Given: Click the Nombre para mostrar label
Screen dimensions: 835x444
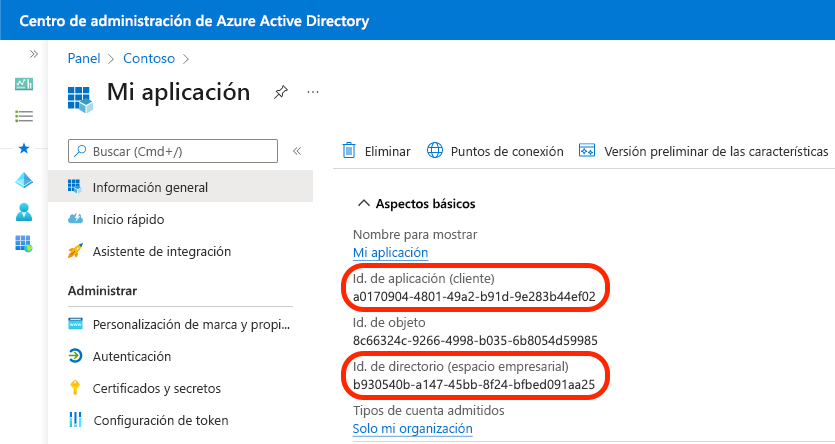Looking at the screenshot, I should 415,234.
